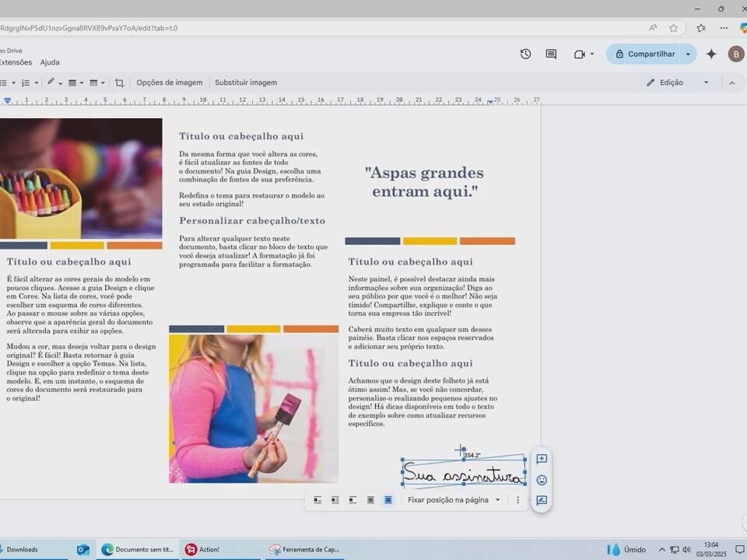The width and height of the screenshot is (747, 560).
Task: Open the Ajuda menu
Action: (50, 62)
